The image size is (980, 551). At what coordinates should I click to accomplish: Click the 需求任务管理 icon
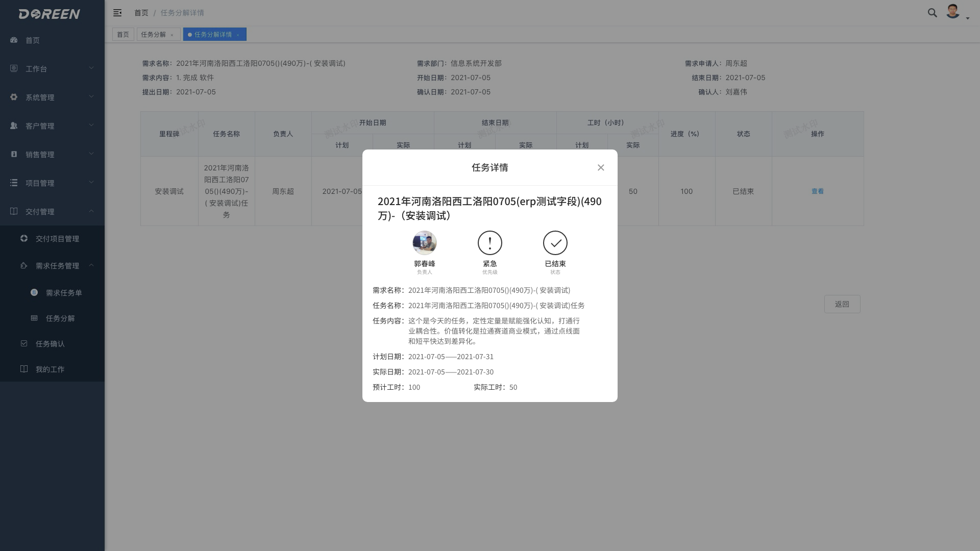pyautogui.click(x=24, y=265)
